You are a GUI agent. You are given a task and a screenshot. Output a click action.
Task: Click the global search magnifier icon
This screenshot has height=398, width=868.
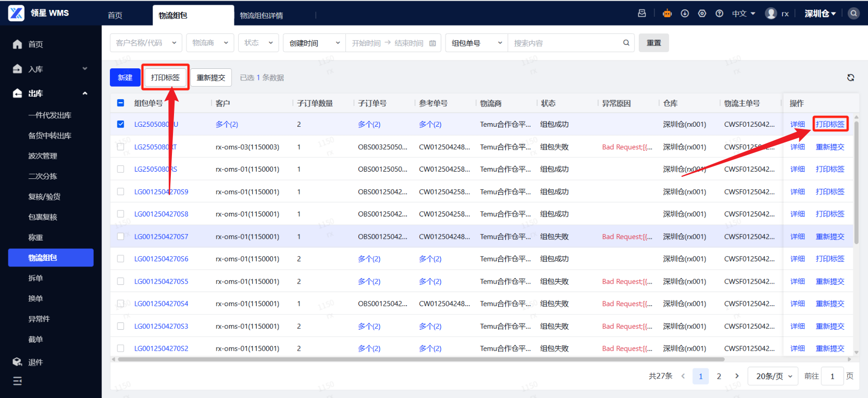(853, 14)
